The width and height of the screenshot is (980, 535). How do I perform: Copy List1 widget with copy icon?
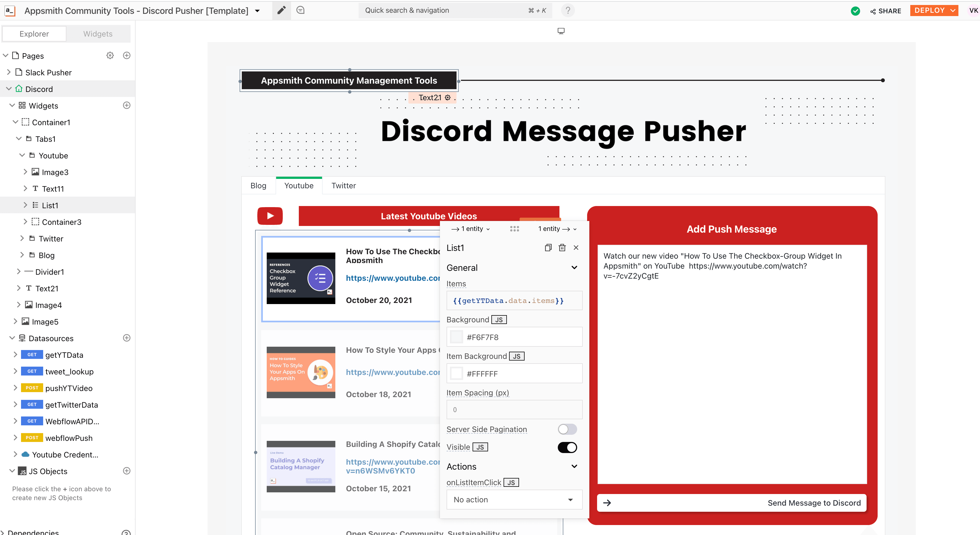pyautogui.click(x=548, y=248)
